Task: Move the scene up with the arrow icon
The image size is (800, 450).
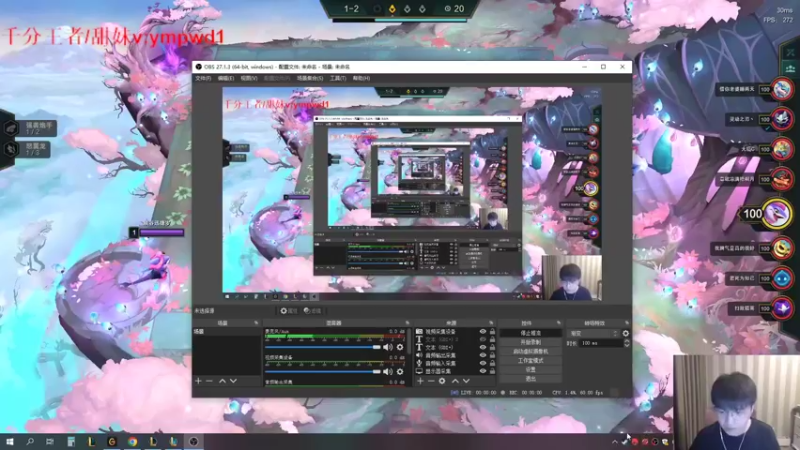Action: click(x=222, y=381)
